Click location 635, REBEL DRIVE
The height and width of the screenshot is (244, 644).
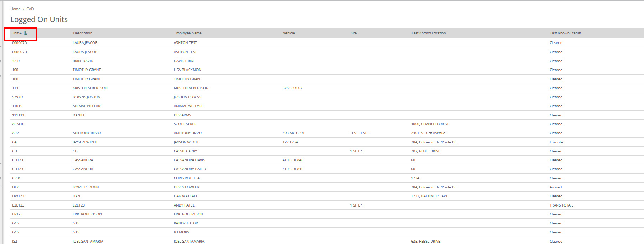pyautogui.click(x=426, y=241)
